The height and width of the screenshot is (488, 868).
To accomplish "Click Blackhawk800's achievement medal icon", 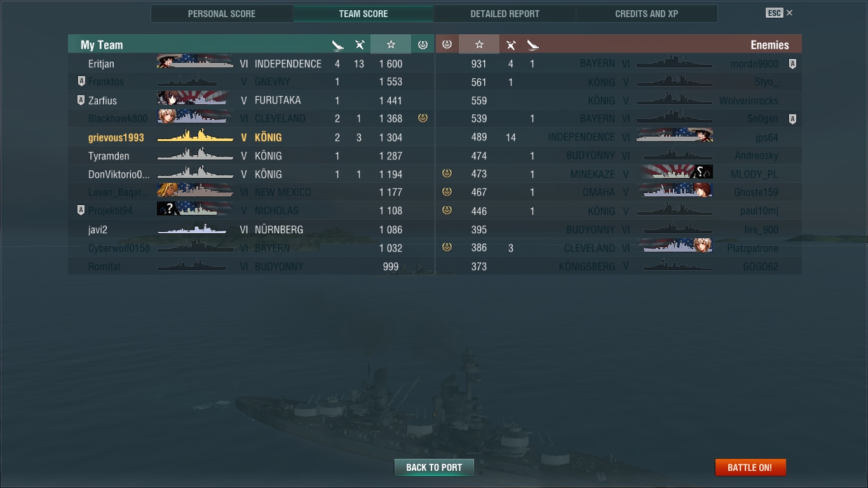I will pos(423,118).
